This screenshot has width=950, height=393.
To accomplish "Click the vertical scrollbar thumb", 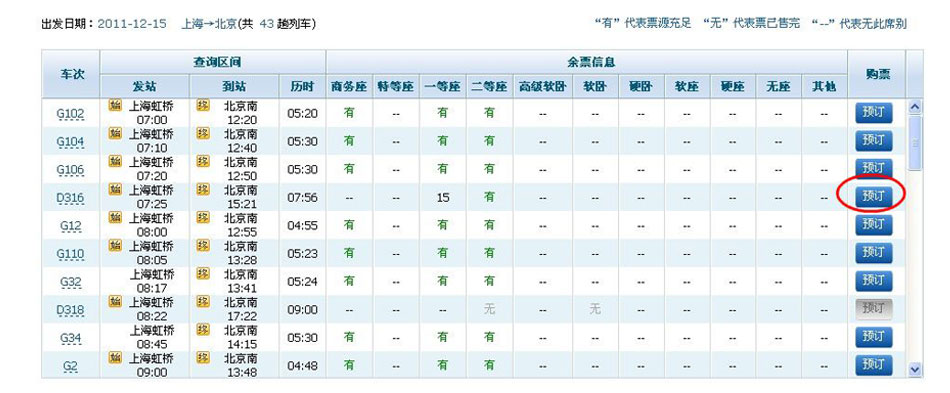I will point(915,143).
